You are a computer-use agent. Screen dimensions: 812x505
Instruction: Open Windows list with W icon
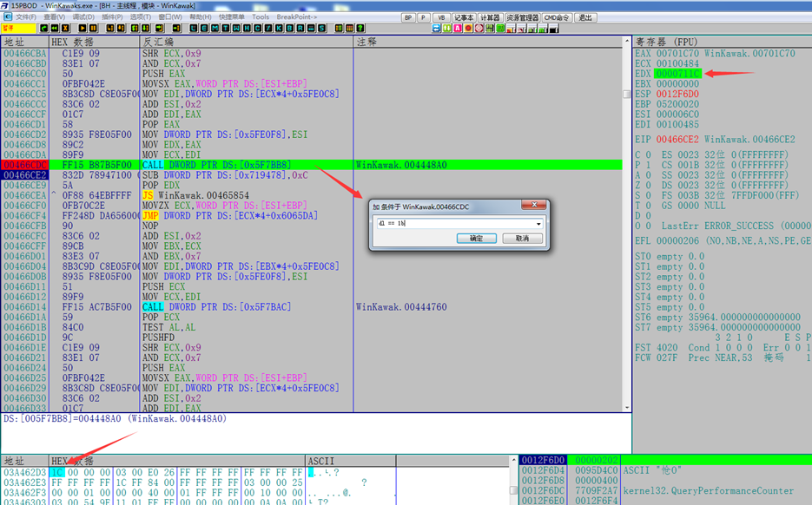(236, 28)
